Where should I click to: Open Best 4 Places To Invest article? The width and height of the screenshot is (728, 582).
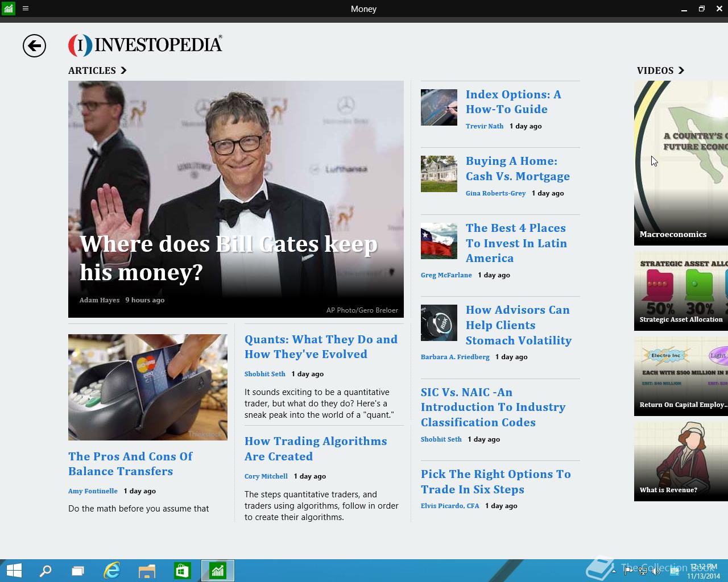tap(516, 243)
